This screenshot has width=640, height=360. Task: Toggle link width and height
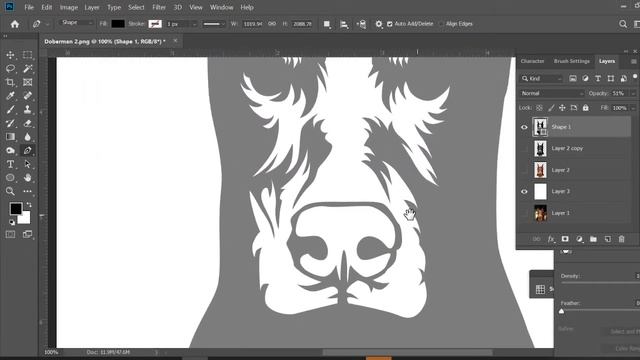(272, 24)
